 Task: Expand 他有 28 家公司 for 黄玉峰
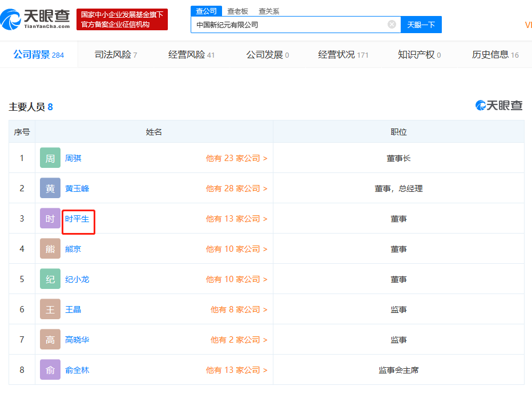tap(236, 188)
